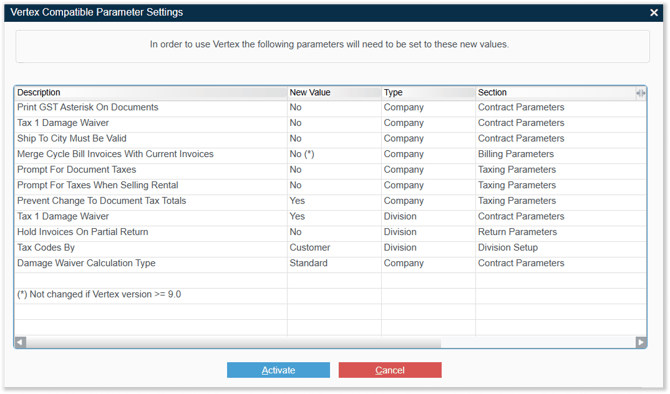Select Prevent Change To Document Tax Totals
This screenshot has height=394, width=670.
[x=330, y=201]
